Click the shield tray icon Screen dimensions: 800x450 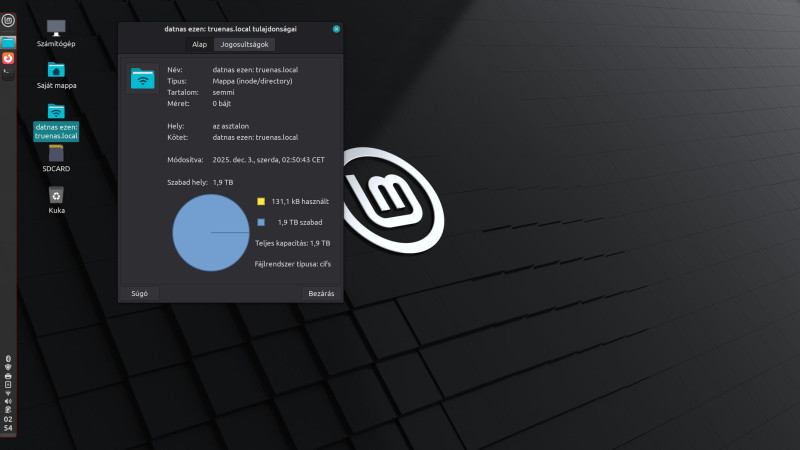pyautogui.click(x=8, y=367)
